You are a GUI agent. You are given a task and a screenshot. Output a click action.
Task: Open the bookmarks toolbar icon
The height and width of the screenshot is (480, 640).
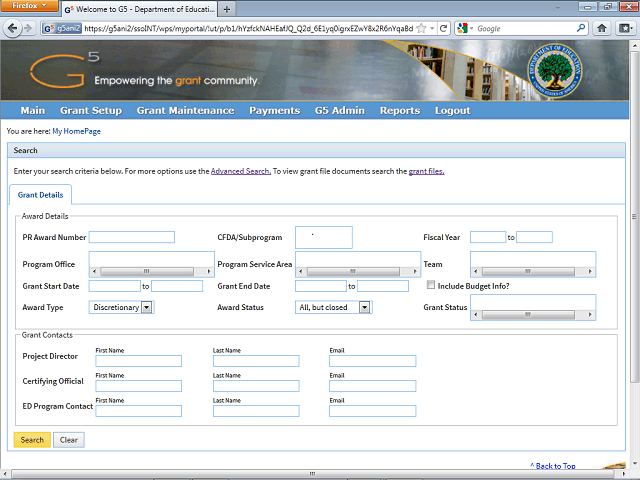tap(625, 28)
